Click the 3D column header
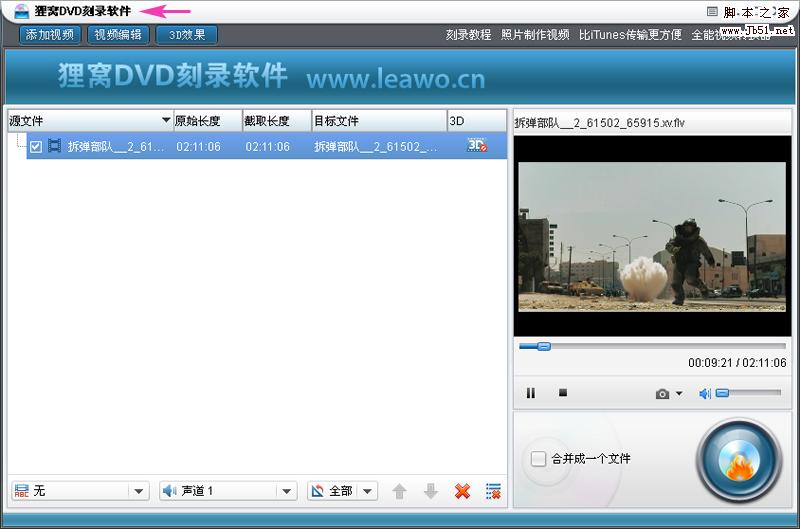Viewport: 800px width, 529px height. [x=477, y=121]
